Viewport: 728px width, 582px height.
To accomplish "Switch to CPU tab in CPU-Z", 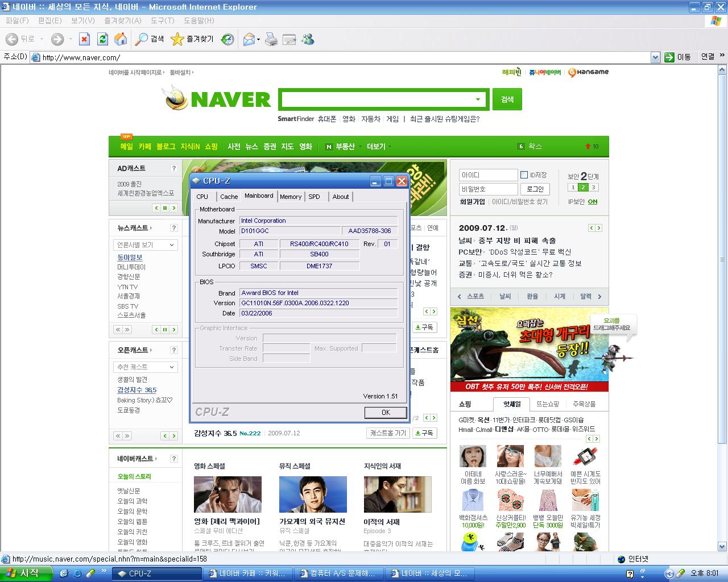I will click(202, 197).
